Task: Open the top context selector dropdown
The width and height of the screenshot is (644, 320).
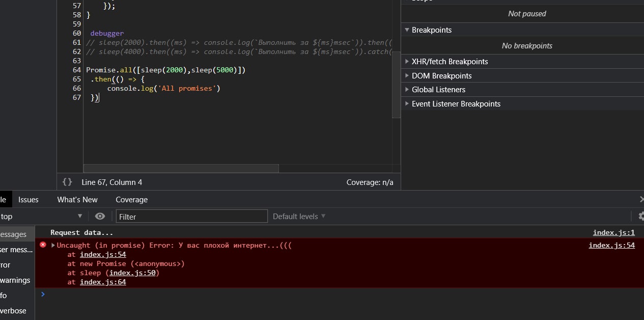Action: (x=42, y=217)
